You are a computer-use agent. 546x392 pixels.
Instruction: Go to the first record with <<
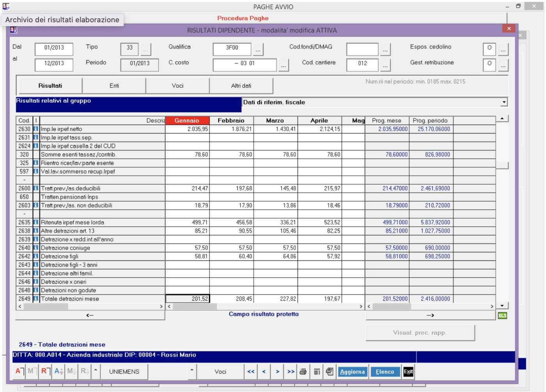pos(251,372)
